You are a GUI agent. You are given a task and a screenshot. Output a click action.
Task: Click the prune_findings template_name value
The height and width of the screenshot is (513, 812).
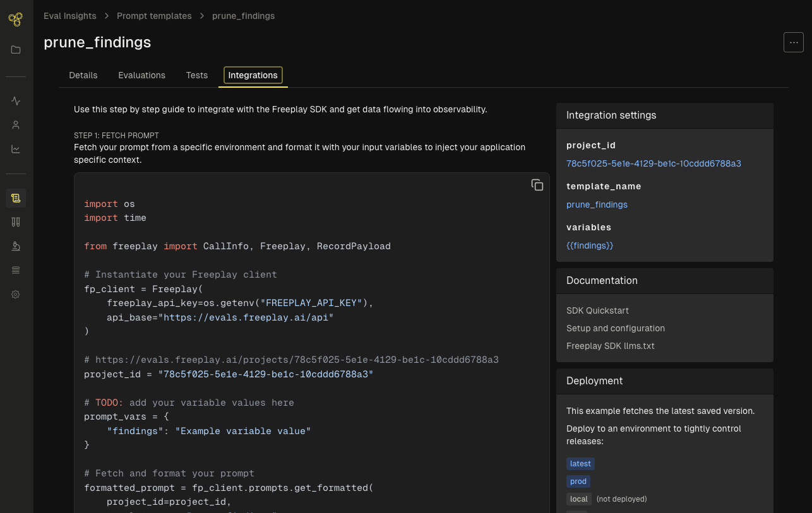[x=597, y=204]
